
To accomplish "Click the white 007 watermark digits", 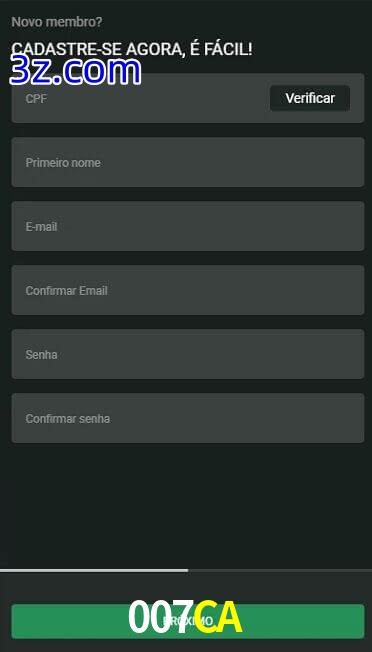I will [160, 617].
